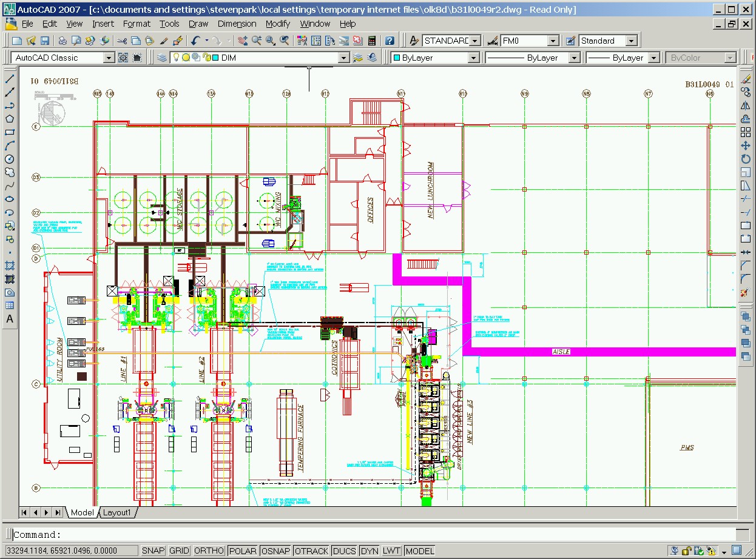Screen dimensions: 756x559
Task: Open the Dimension menu
Action: click(237, 24)
